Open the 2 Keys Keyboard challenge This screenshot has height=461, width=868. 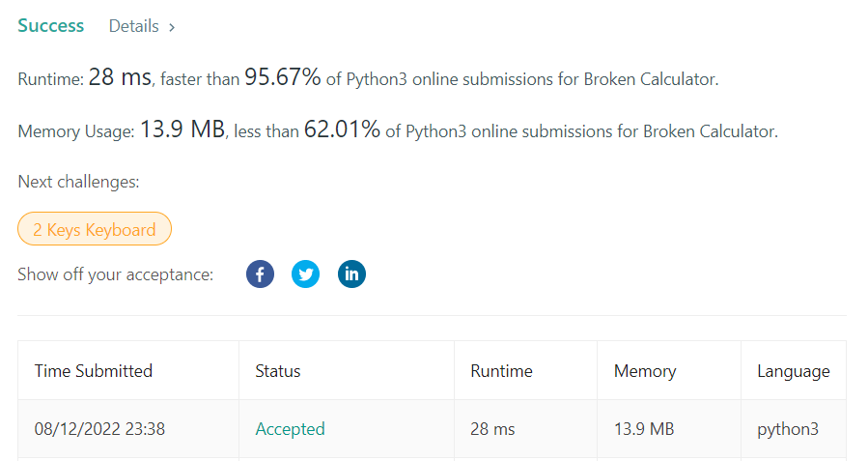(x=95, y=229)
